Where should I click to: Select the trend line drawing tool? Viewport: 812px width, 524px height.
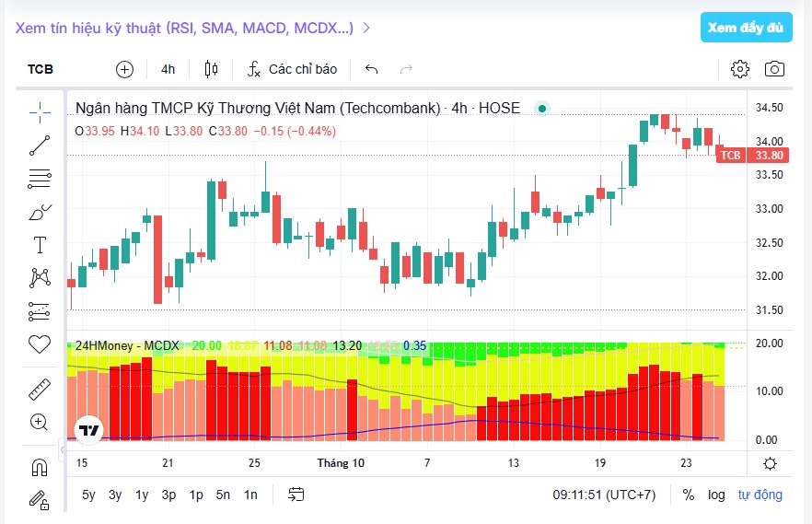[40, 146]
